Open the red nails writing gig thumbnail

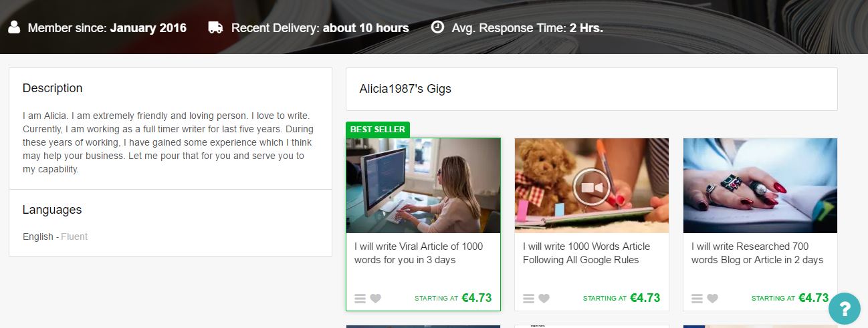[760, 186]
